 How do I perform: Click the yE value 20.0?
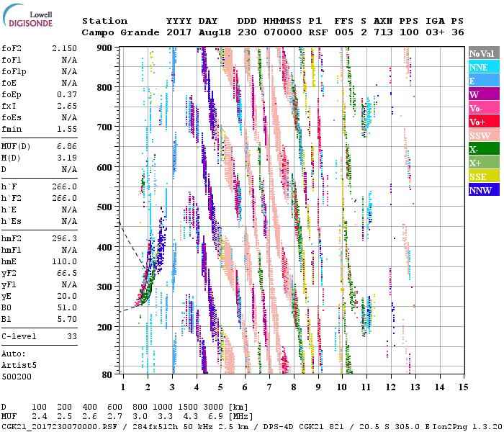pos(67,296)
